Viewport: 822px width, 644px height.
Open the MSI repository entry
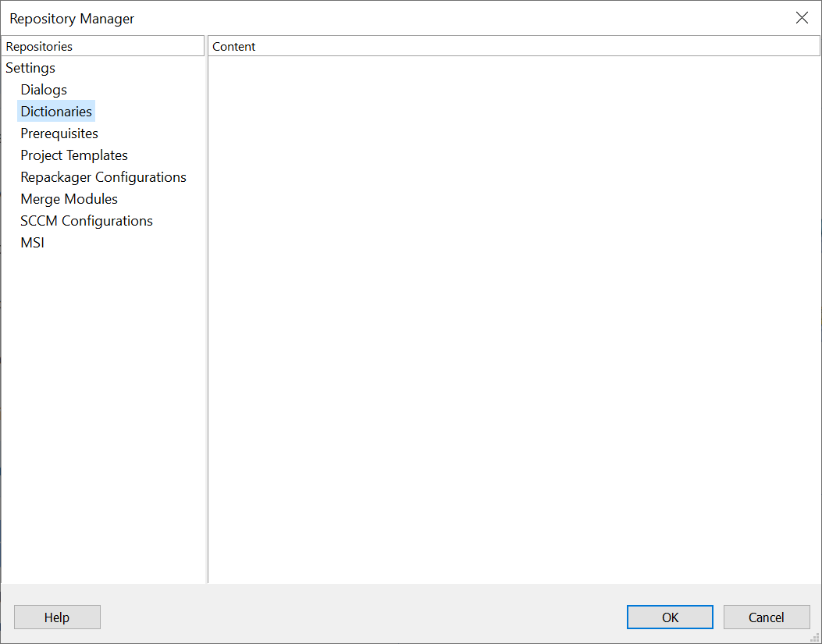[x=32, y=243]
